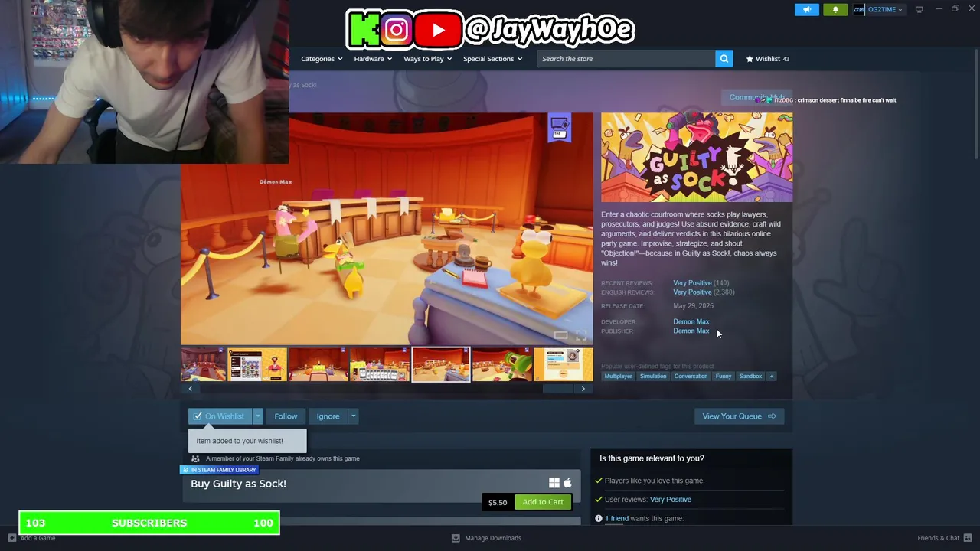Open Manage Downloads text
Viewport: 980px width, 551px height.
pyautogui.click(x=493, y=538)
